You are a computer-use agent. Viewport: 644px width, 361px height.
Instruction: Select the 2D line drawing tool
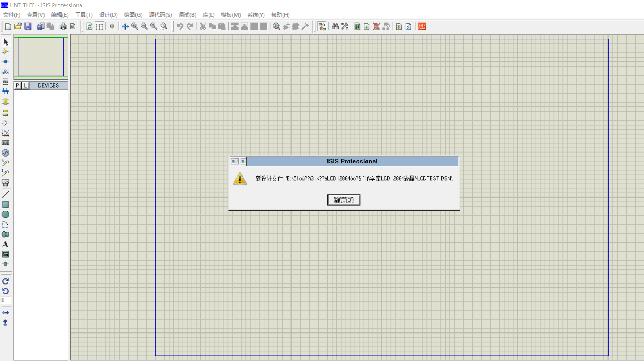pos(5,195)
